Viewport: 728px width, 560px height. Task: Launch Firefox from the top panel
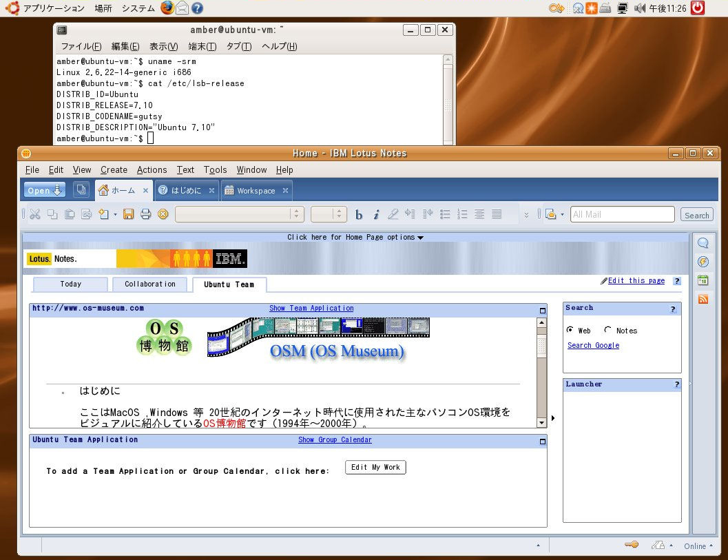click(167, 8)
